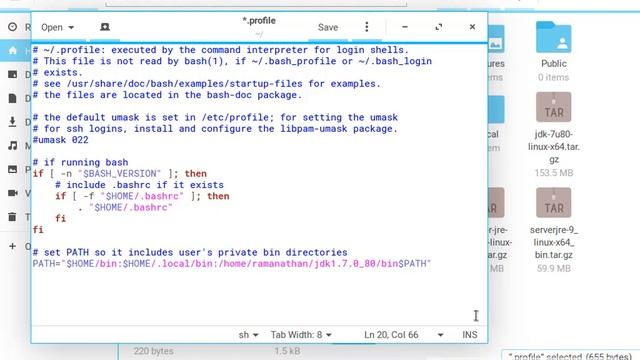The height and width of the screenshot is (360, 640).
Task: Open Trash icon in file manager sidebar
Action: [x=13, y=217]
